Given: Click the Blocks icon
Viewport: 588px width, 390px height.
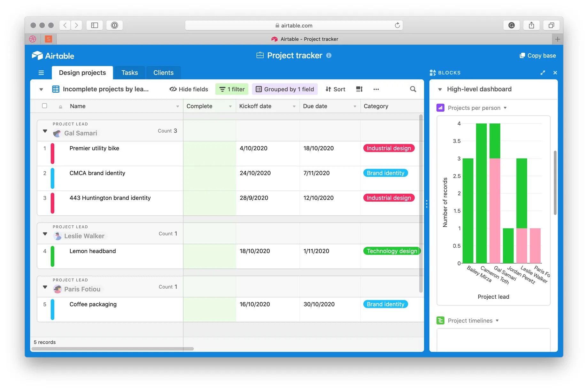Looking at the screenshot, I should [433, 73].
